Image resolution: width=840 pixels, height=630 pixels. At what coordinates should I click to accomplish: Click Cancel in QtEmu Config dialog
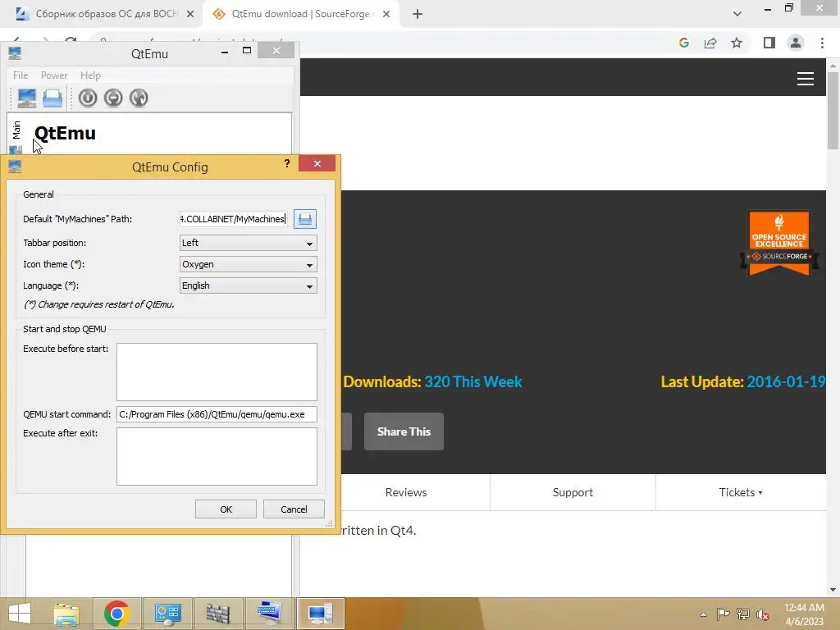coord(294,509)
